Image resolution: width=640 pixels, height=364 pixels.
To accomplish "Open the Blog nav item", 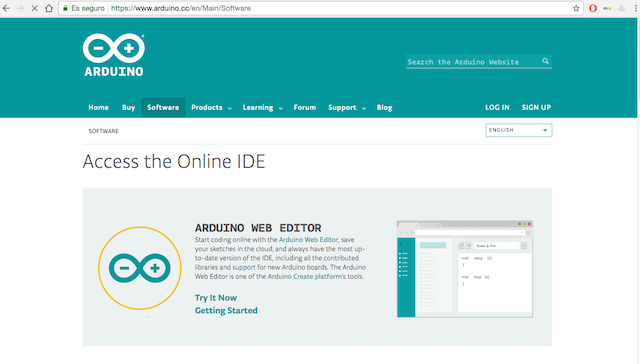I will [384, 107].
